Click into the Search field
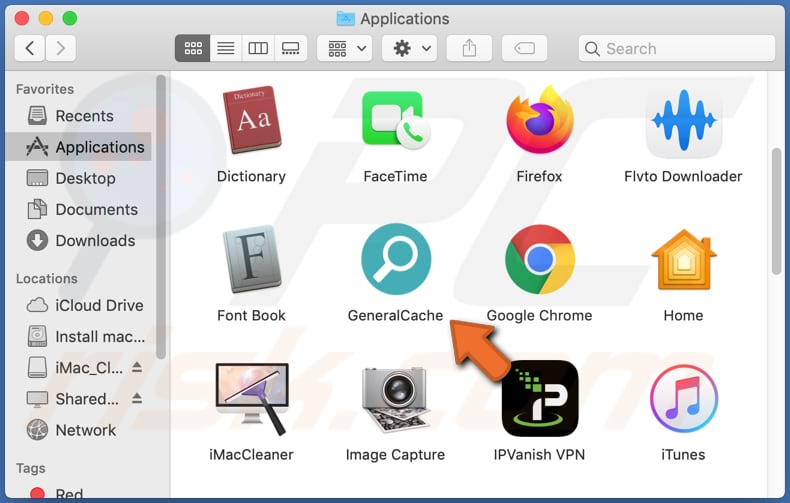This screenshot has height=503, width=790. pyautogui.click(x=677, y=48)
